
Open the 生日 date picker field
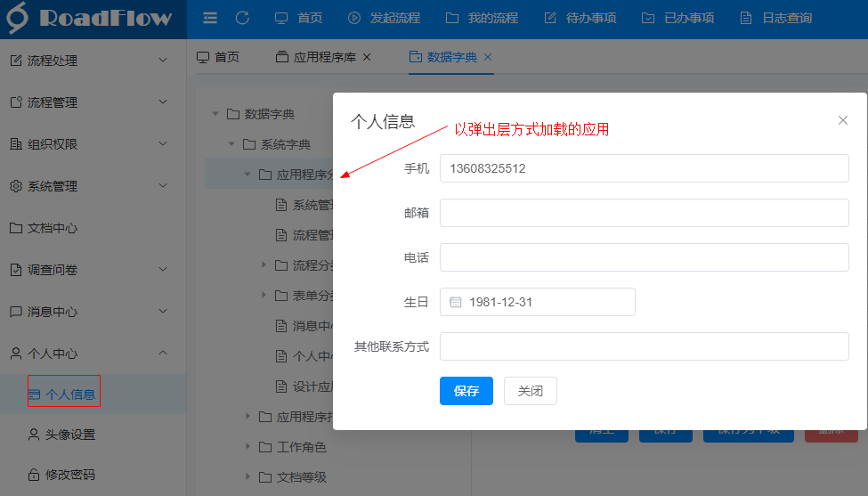[538, 302]
